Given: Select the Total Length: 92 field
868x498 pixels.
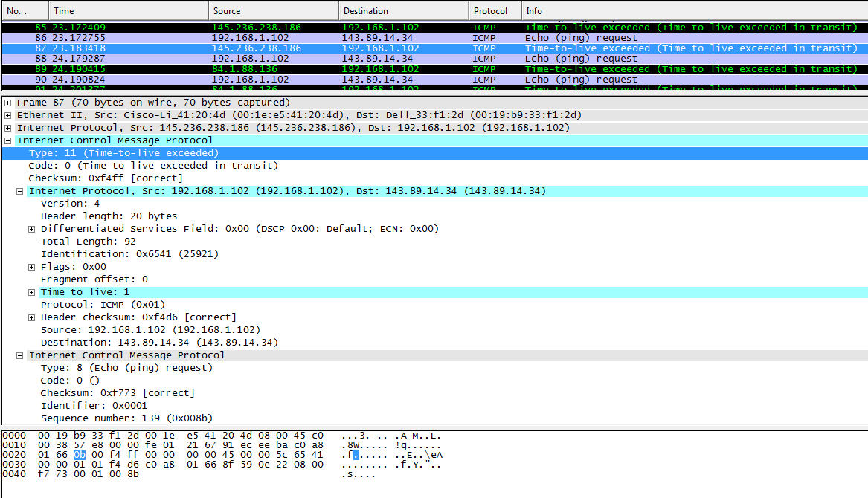Looking at the screenshot, I should pyautogui.click(x=88, y=242).
